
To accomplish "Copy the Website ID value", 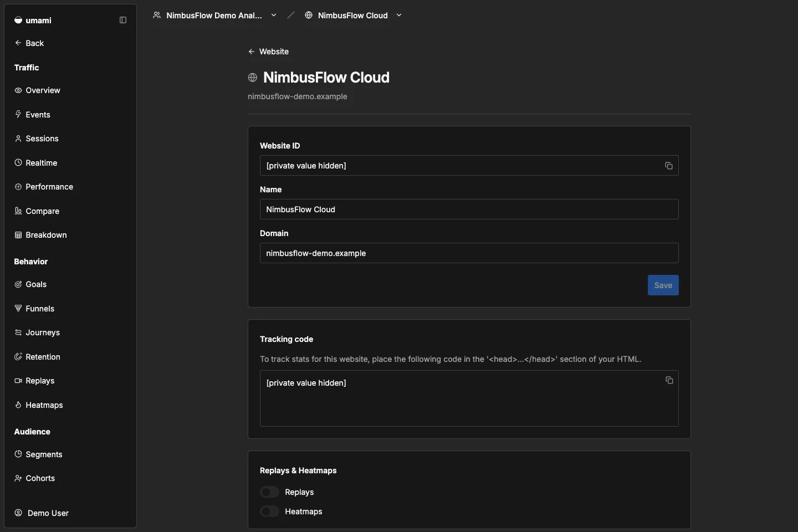I will (669, 166).
